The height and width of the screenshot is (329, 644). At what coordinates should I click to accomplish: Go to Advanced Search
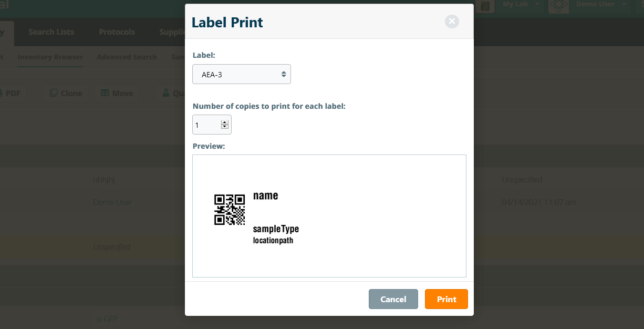pyautogui.click(x=127, y=57)
